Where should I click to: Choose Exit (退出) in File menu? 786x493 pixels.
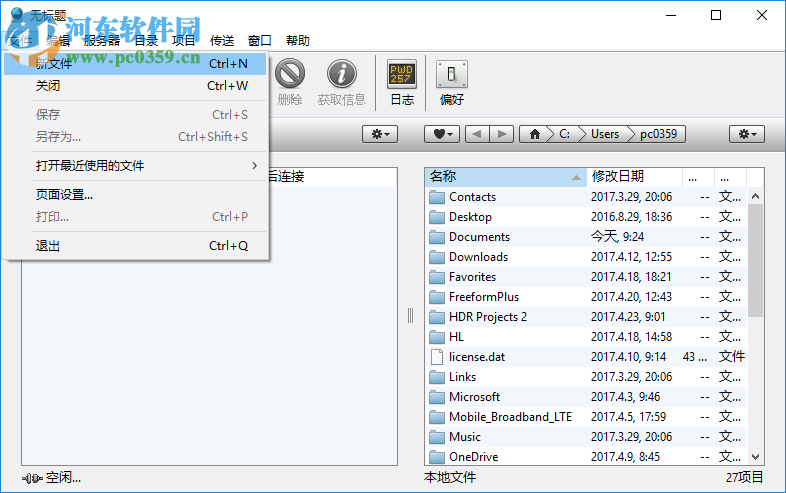pyautogui.click(x=135, y=246)
